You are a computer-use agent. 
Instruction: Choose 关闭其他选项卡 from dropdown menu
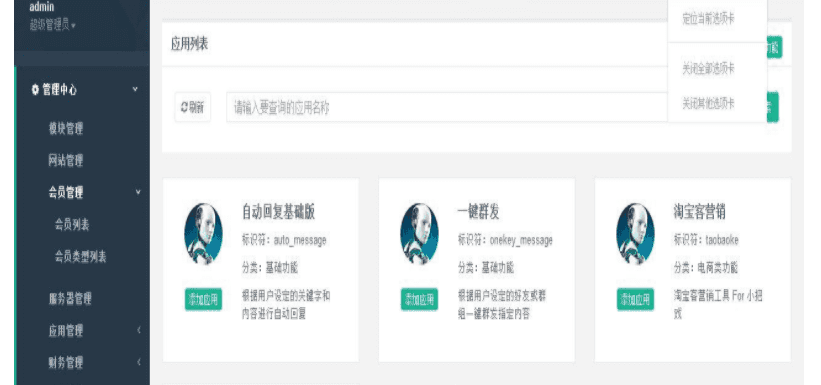coord(708,103)
